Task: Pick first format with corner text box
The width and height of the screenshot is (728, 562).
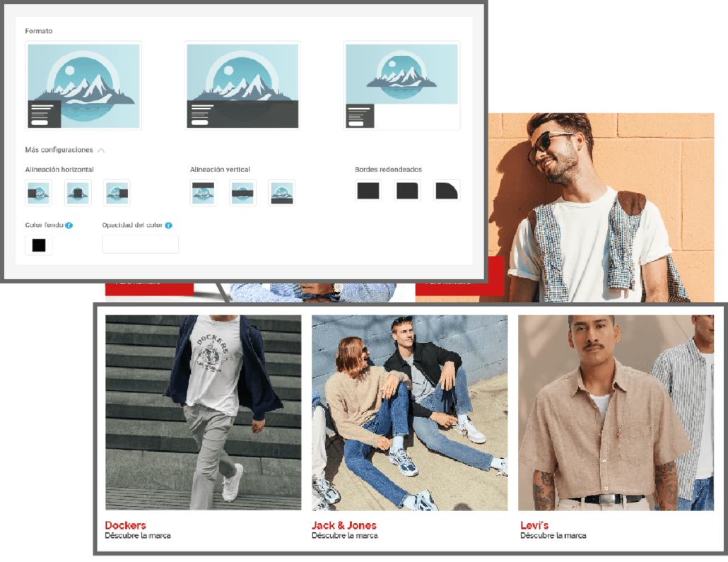Action: pyautogui.click(x=83, y=86)
